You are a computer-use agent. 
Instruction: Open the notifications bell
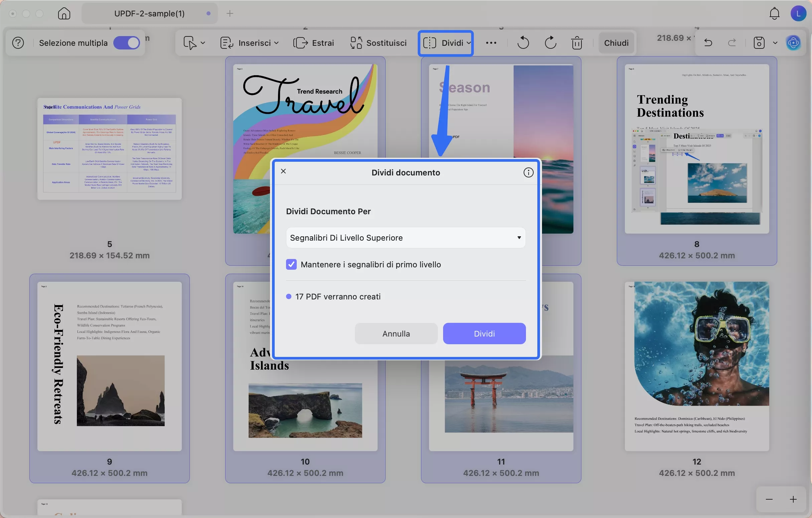pos(774,13)
